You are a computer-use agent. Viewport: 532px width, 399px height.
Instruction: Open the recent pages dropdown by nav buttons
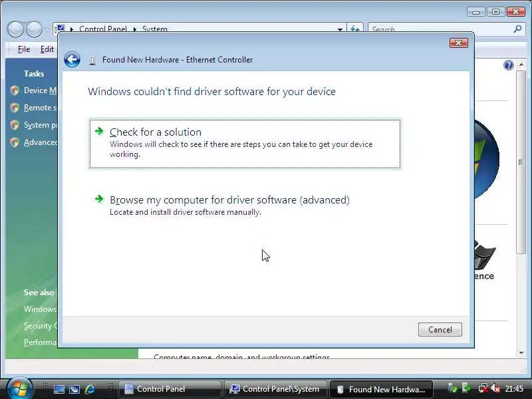(x=47, y=29)
